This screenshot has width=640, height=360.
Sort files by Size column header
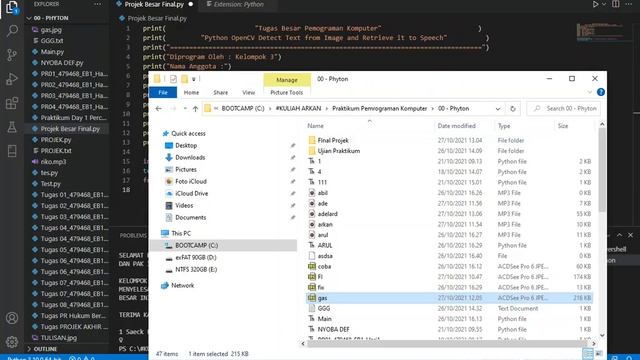563,126
